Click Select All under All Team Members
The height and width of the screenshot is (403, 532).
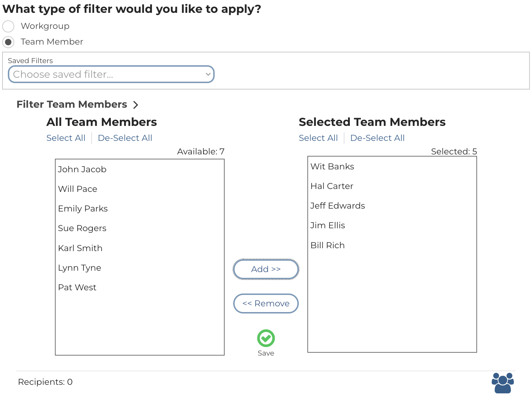[x=66, y=138]
